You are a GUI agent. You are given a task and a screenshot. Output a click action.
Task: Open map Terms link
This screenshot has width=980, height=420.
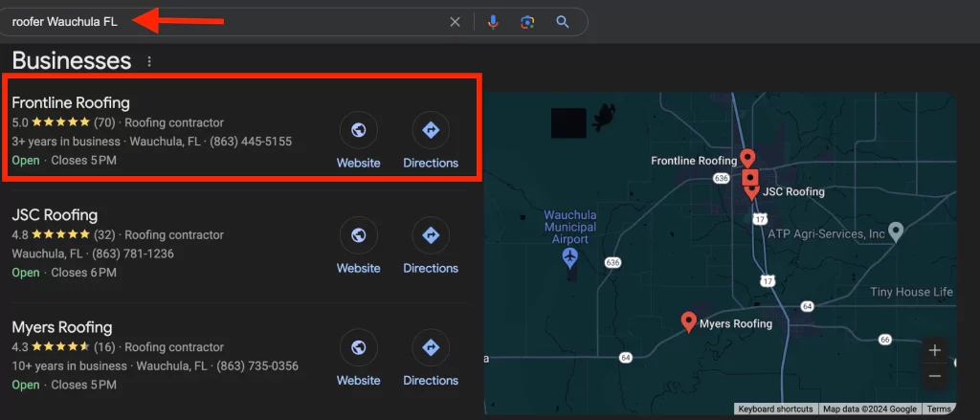click(939, 409)
